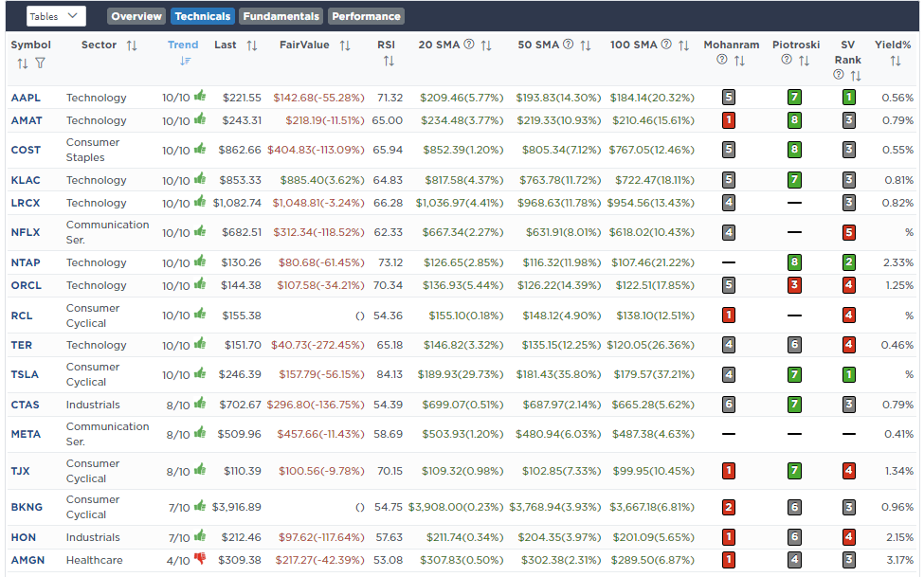
Task: Click AMGN yield 3.17%
Action: [x=900, y=560]
